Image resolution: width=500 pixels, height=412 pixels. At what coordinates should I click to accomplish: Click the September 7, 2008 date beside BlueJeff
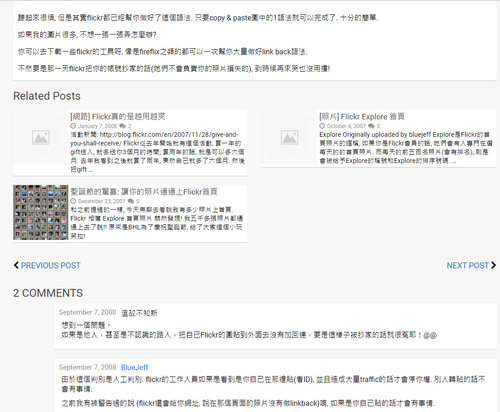(87, 367)
